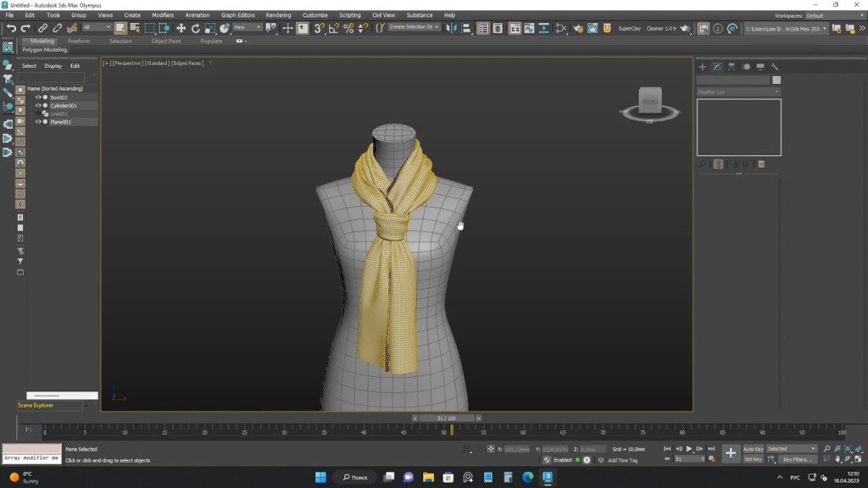The image size is (868, 488).
Task: Open Select by Name window
Action: point(136,29)
